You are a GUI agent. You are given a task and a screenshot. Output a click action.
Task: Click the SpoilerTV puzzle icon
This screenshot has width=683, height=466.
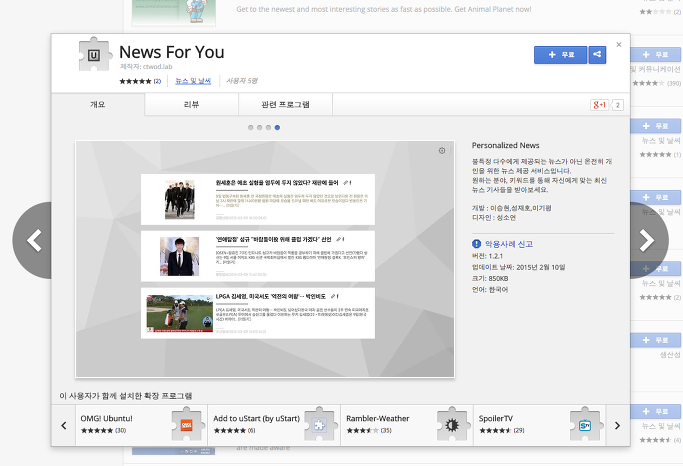coord(585,425)
